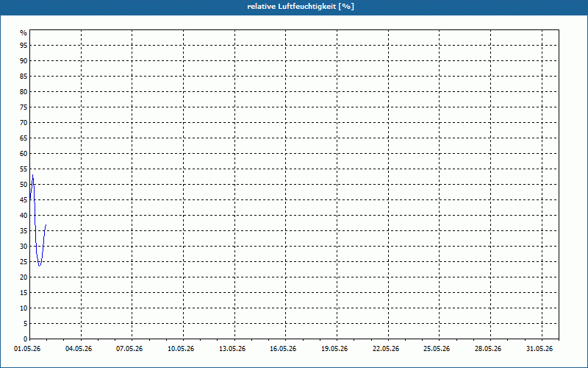The image size is (588, 368).
Task: Click the x-axis date label 25.05.26
Action: pos(437,349)
